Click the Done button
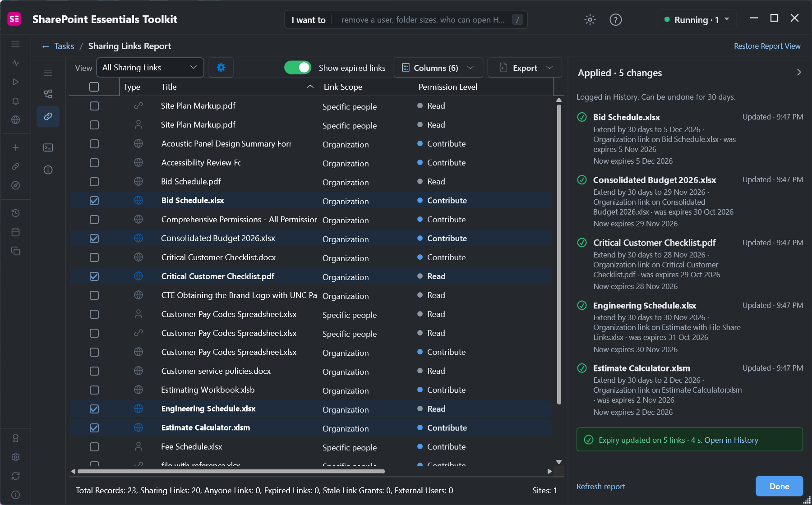812x505 pixels. 779,486
